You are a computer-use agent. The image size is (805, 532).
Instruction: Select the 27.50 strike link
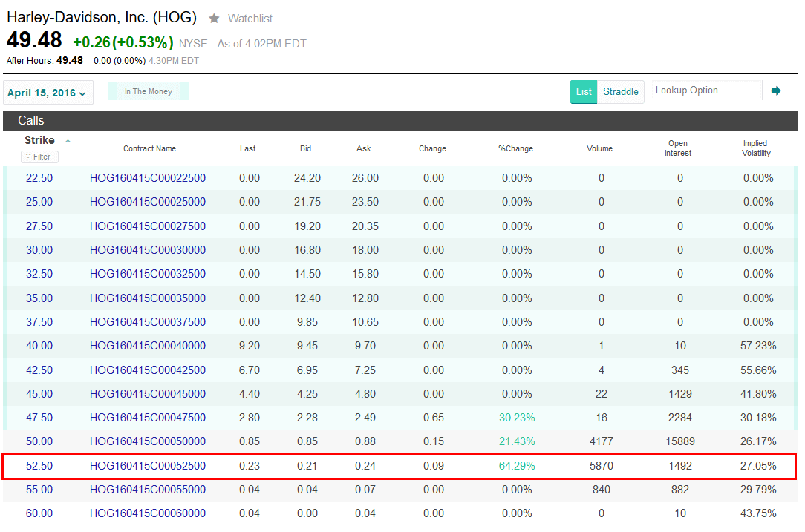pyautogui.click(x=39, y=226)
